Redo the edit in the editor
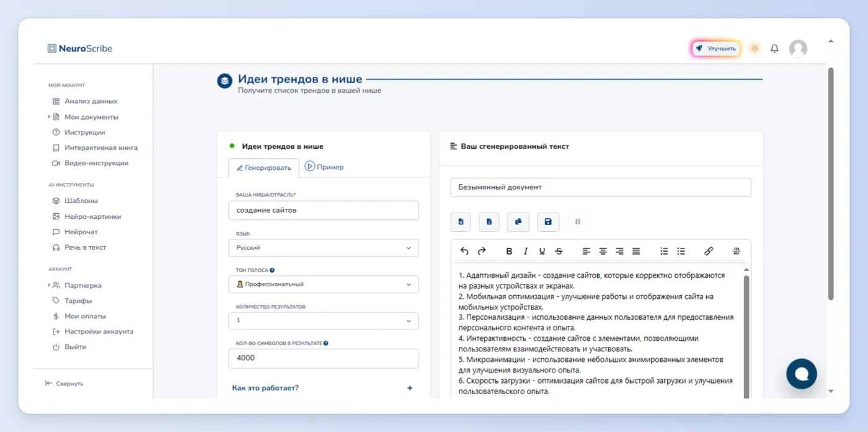The image size is (868, 432). (x=482, y=251)
